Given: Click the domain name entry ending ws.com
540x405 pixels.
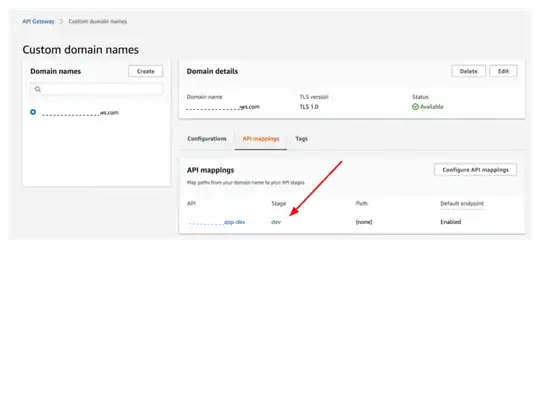Looking at the screenshot, I should click(x=80, y=113).
